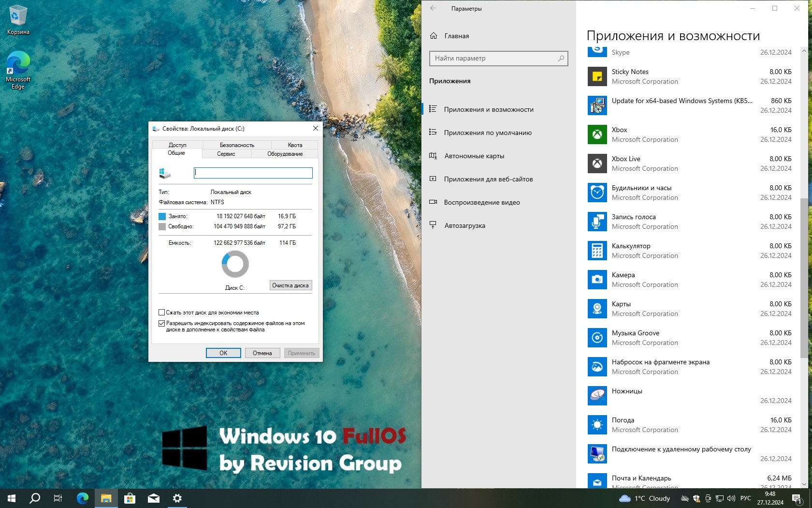812x508 pixels.
Task: Uncheck the allow file indexing checkbox
Action: pyautogui.click(x=162, y=323)
